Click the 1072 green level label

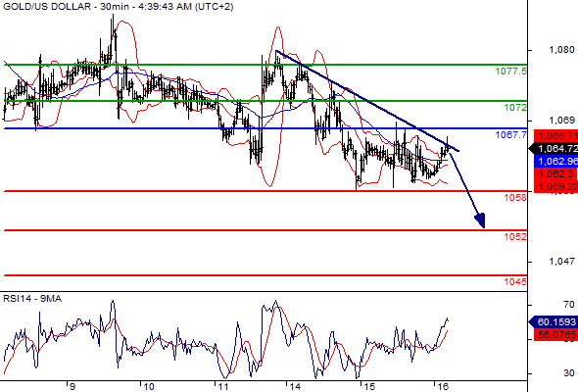[515, 108]
